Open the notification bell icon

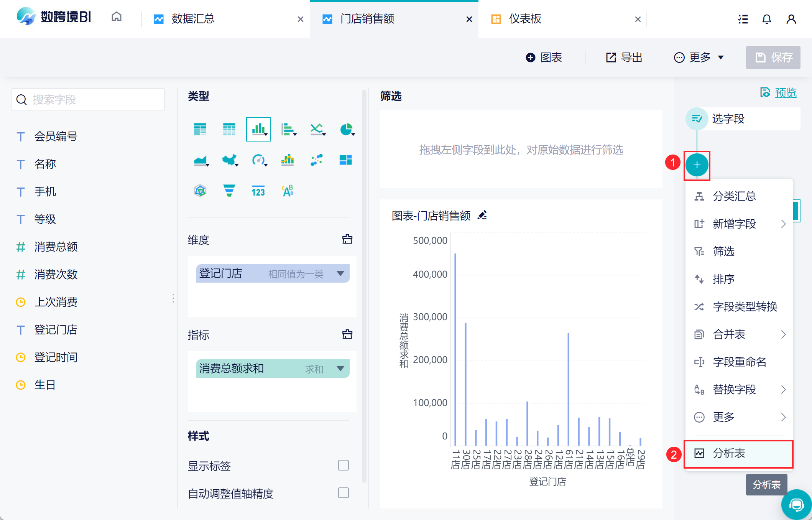(766, 19)
